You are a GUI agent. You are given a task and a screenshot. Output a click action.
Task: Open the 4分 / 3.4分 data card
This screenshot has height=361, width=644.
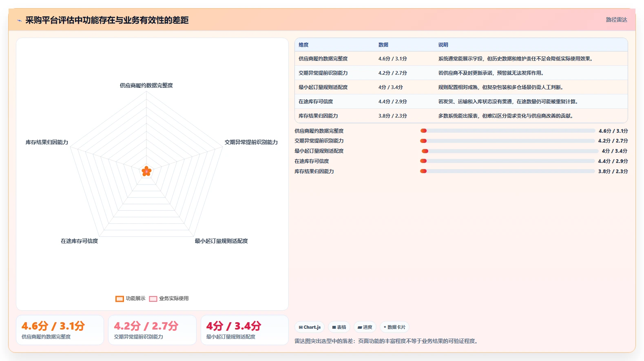point(245,330)
